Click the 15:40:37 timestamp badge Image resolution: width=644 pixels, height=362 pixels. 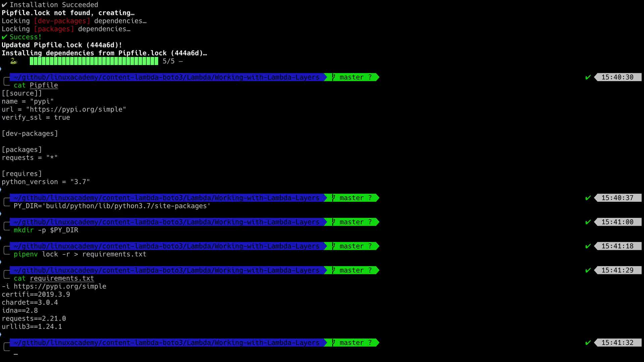point(617,198)
